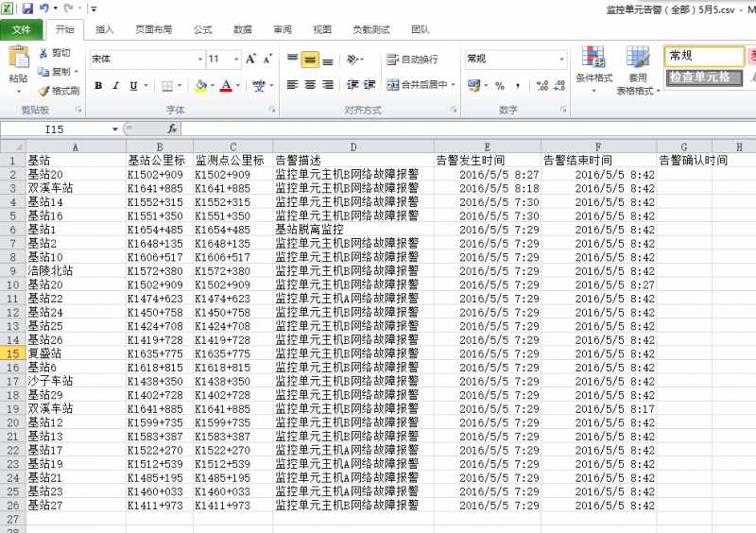Open the 文件 file tab
The width and height of the screenshot is (756, 533).
[21, 30]
